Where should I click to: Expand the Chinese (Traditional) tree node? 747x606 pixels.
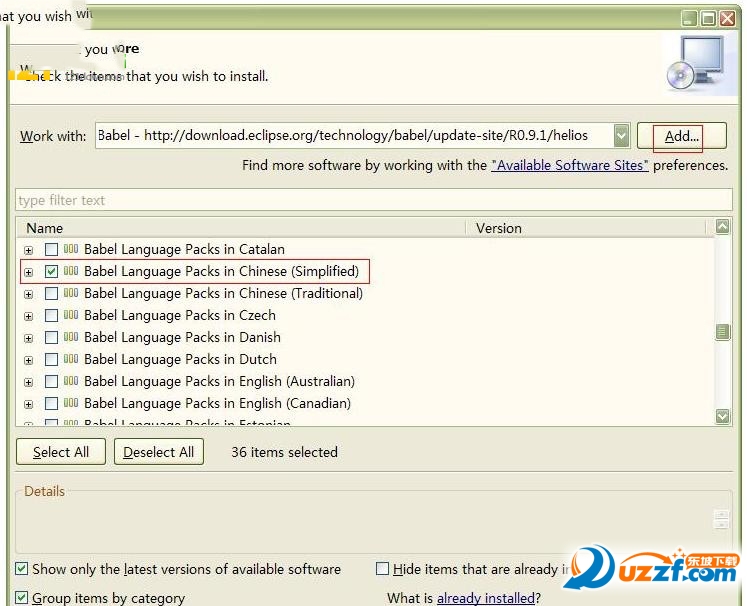29,294
